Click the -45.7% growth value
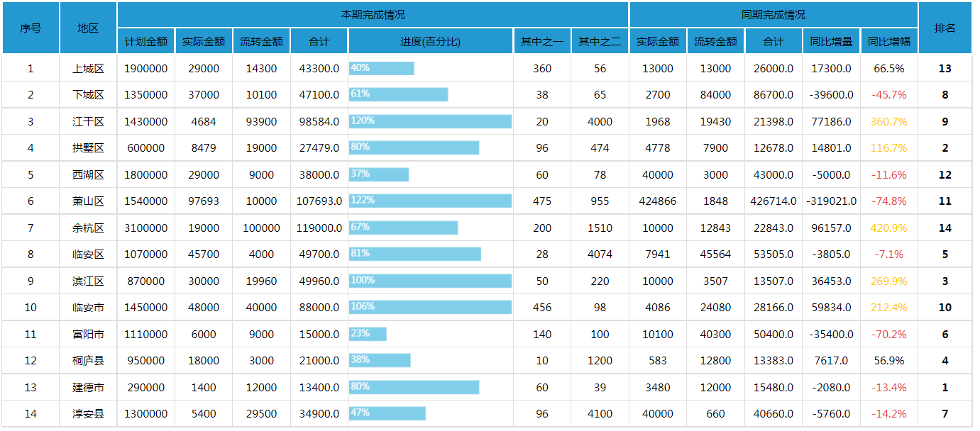 (x=888, y=95)
